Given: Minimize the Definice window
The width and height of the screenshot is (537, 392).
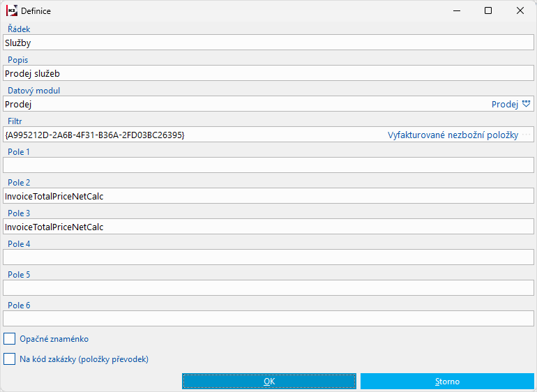Looking at the screenshot, I should [457, 10].
